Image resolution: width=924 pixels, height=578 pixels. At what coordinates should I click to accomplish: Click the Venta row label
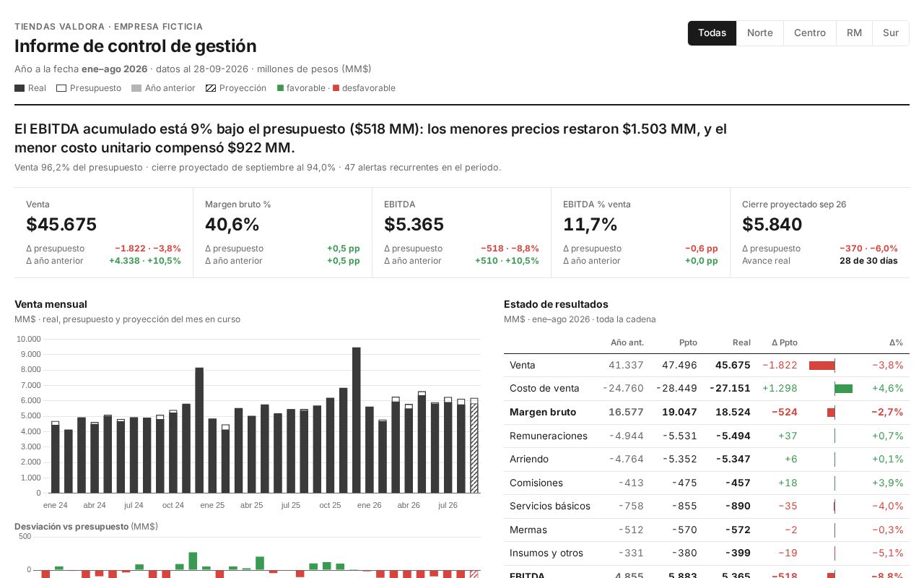tap(523, 366)
